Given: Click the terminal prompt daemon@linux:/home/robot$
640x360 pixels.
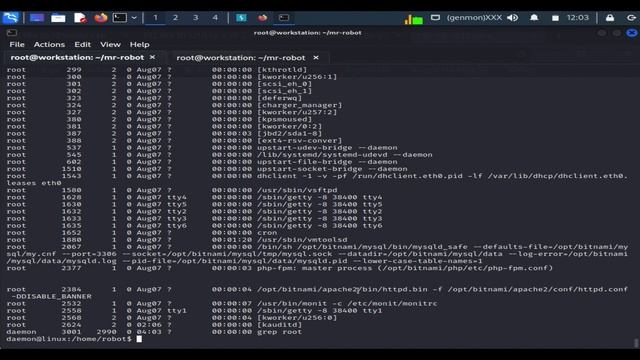Looking at the screenshot, I should tap(69, 339).
